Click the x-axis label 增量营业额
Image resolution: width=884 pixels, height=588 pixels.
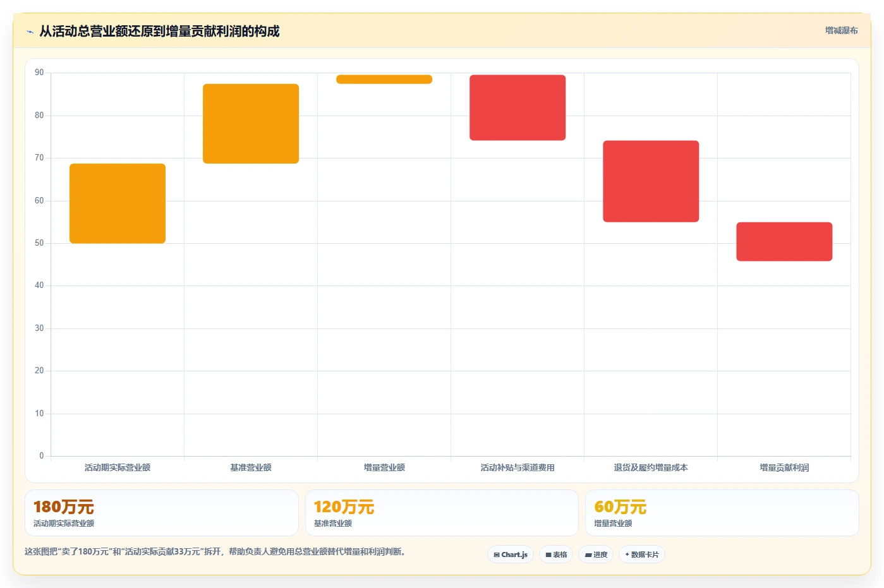(384, 468)
